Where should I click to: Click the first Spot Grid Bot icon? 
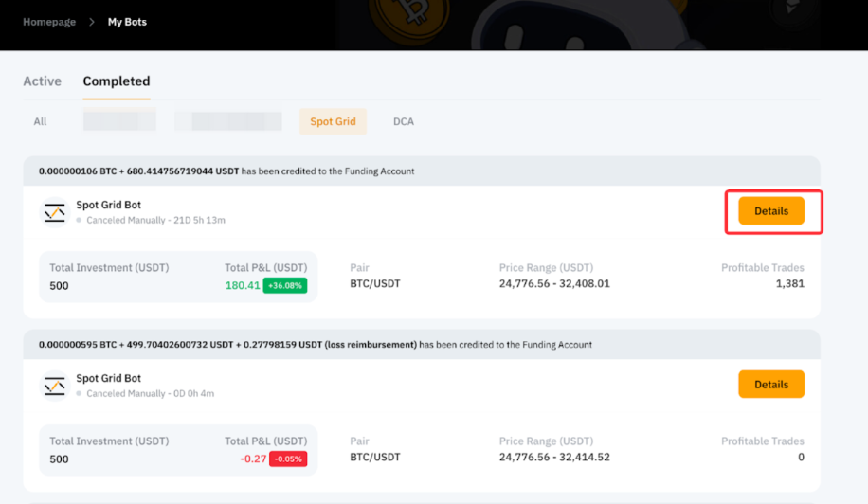tap(55, 213)
